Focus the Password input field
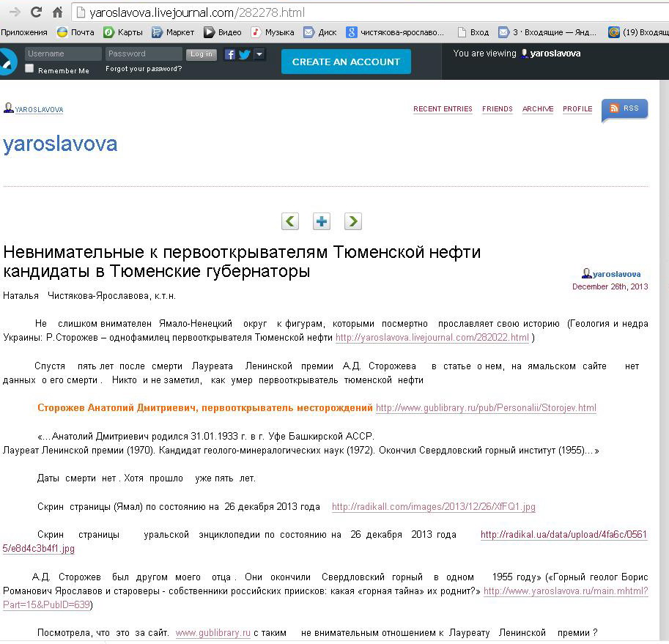 [144, 53]
